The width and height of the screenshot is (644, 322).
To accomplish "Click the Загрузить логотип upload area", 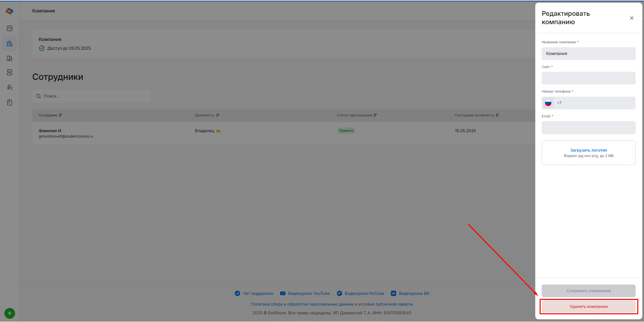I will pyautogui.click(x=588, y=153).
